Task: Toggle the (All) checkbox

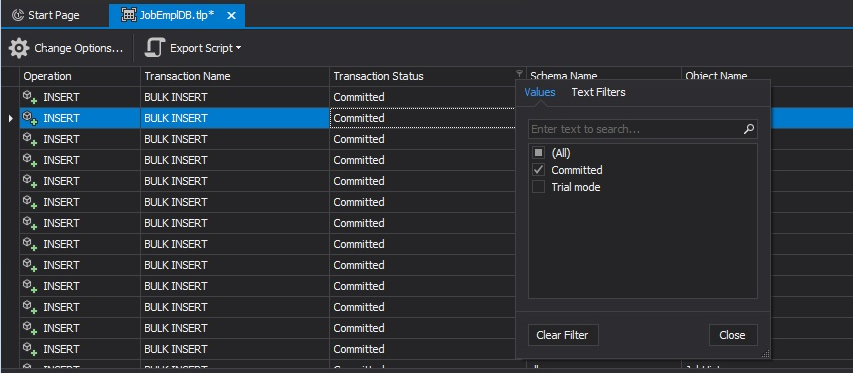Action: [x=538, y=153]
